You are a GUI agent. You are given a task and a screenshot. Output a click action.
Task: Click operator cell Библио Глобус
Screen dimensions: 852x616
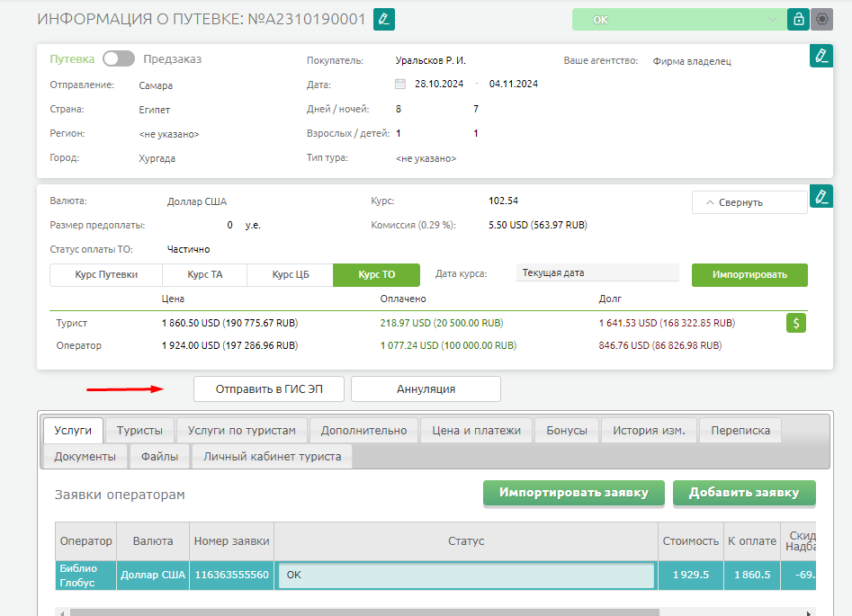coord(85,576)
